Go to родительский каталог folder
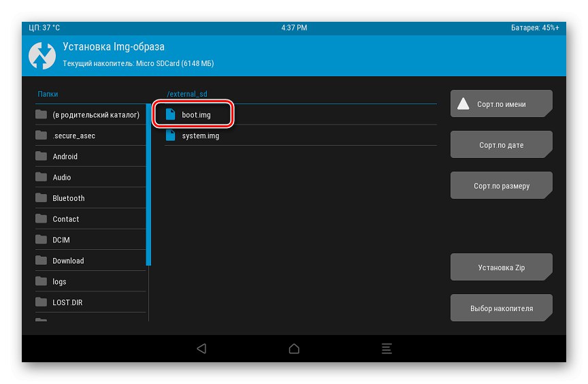Image resolution: width=588 pixels, height=384 pixels. [91, 114]
